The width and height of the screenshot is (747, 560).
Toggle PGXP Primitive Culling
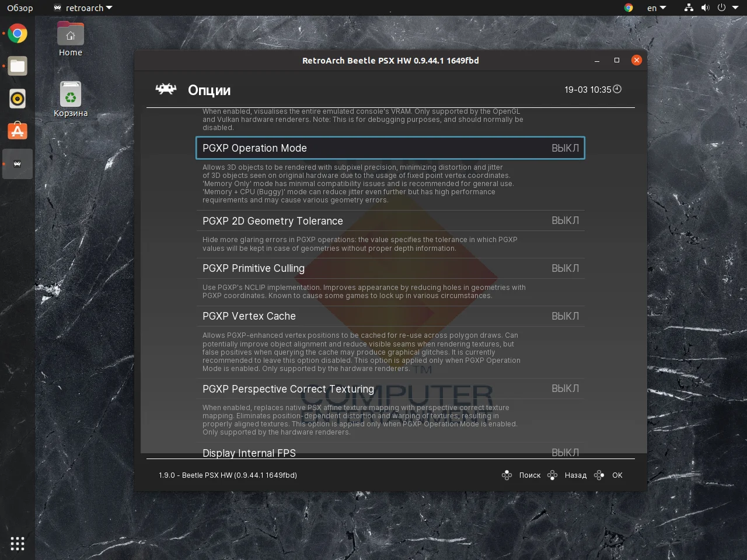click(390, 268)
